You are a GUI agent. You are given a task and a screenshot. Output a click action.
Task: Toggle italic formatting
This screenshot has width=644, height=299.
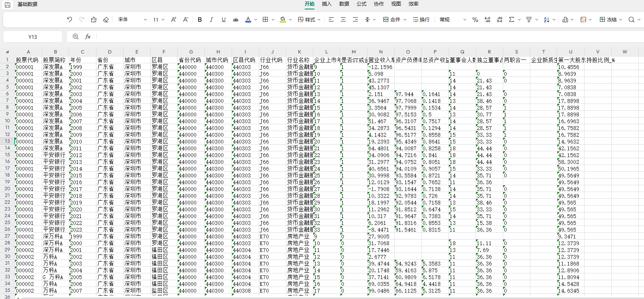tap(211, 20)
